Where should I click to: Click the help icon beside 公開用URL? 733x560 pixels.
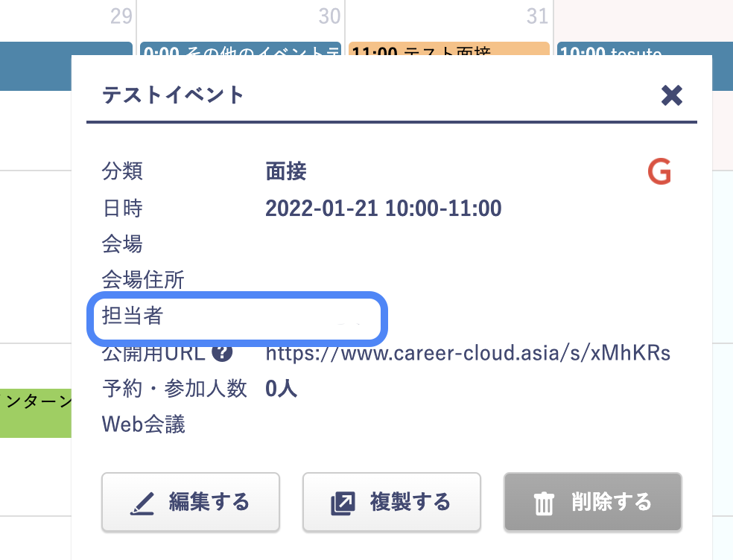pyautogui.click(x=222, y=352)
